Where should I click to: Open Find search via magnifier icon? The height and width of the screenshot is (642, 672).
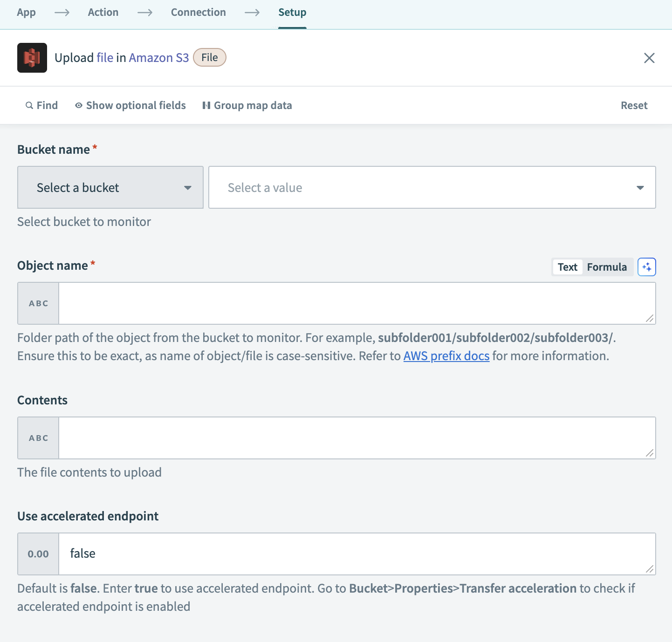click(x=29, y=105)
